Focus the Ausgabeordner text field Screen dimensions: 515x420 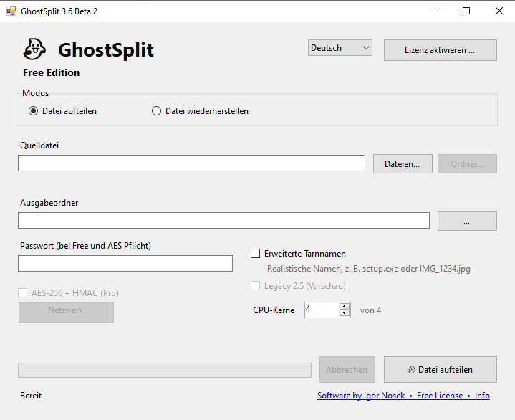pyautogui.click(x=223, y=220)
